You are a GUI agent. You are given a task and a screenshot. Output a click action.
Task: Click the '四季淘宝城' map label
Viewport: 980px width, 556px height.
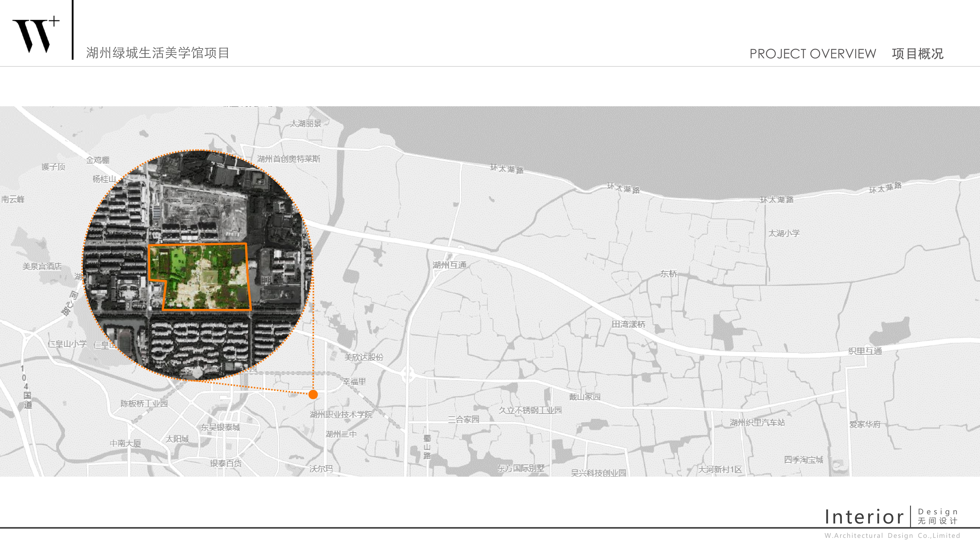coord(804,460)
